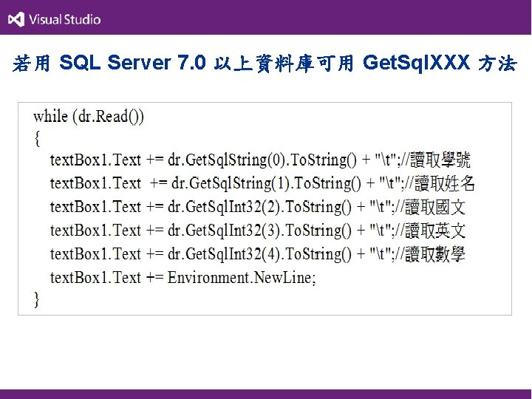The height and width of the screenshot is (399, 532).
Task: Click the code line reading GetSqlString(0)
Action: (260, 160)
